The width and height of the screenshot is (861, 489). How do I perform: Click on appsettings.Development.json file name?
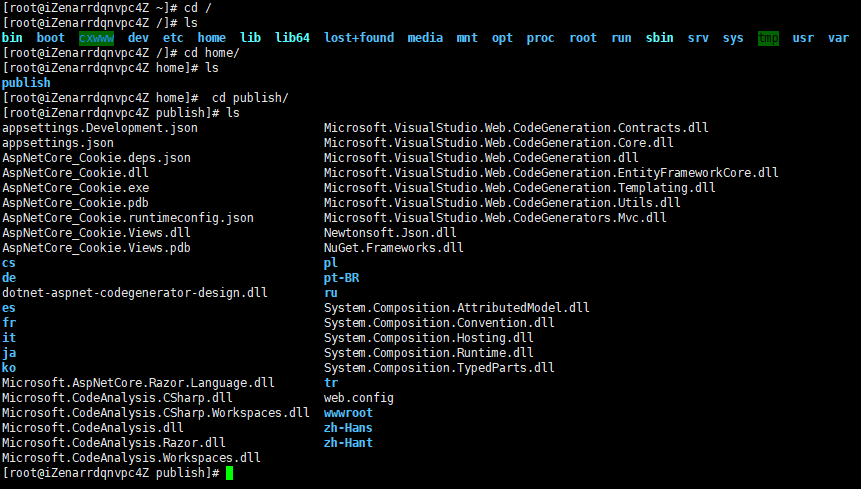coord(100,128)
